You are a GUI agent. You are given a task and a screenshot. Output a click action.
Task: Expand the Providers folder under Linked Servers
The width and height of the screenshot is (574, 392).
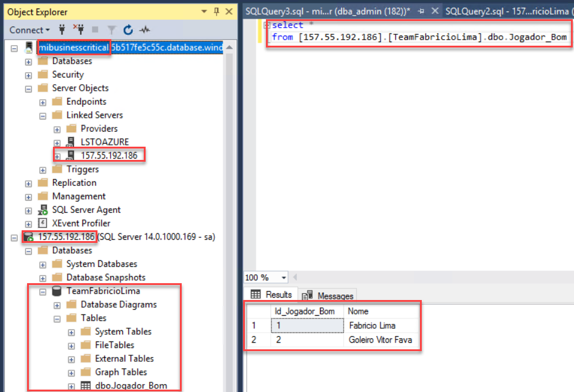57,129
